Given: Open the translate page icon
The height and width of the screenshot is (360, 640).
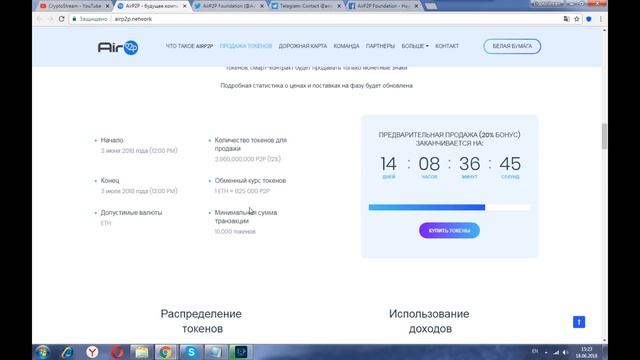Looking at the screenshot, I should coord(567,19).
